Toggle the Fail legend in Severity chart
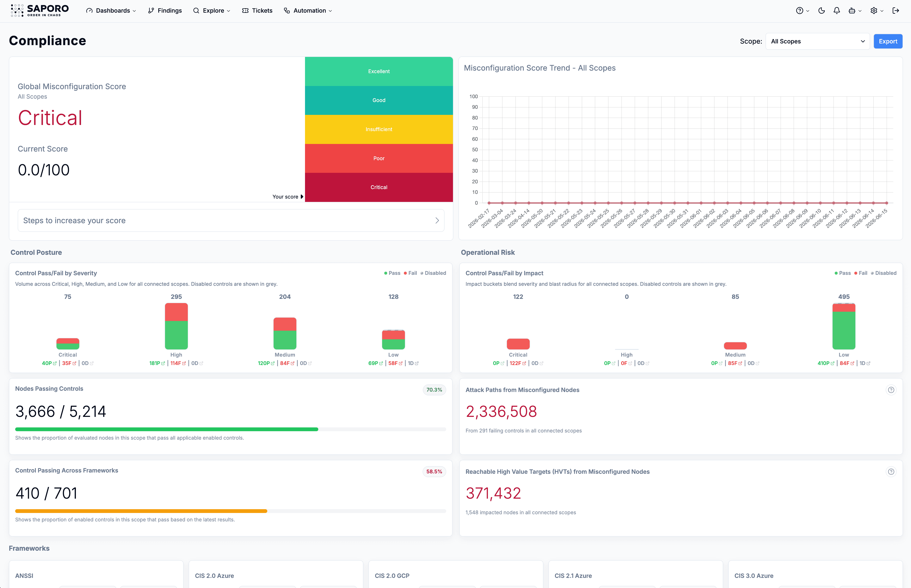The height and width of the screenshot is (588, 911). pyautogui.click(x=410, y=273)
